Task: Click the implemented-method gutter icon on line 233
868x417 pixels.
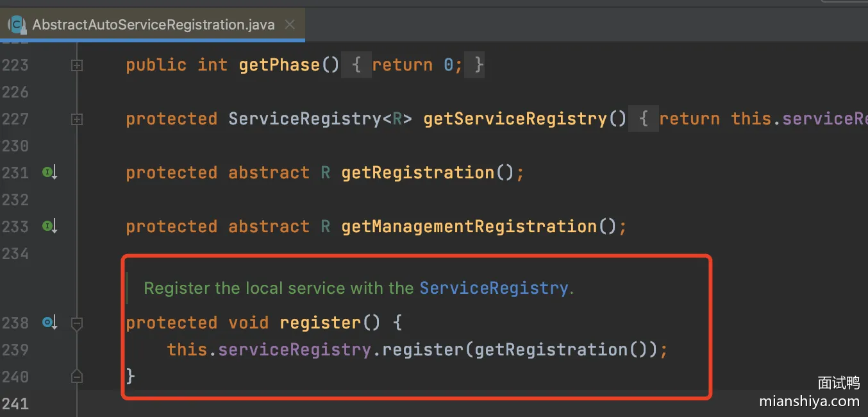Action: [x=50, y=226]
